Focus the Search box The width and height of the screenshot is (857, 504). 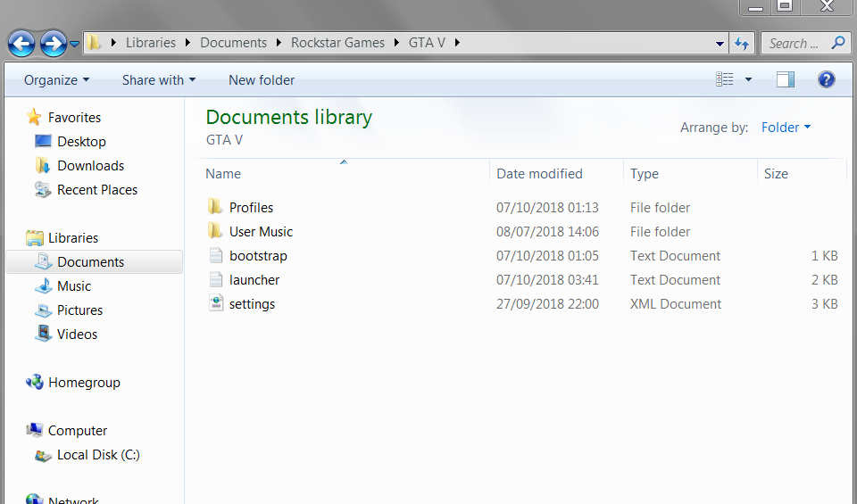[x=805, y=43]
